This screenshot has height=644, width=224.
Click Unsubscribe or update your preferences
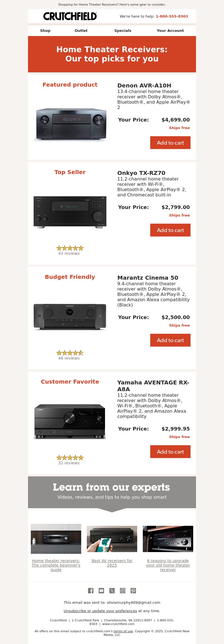[100, 611]
